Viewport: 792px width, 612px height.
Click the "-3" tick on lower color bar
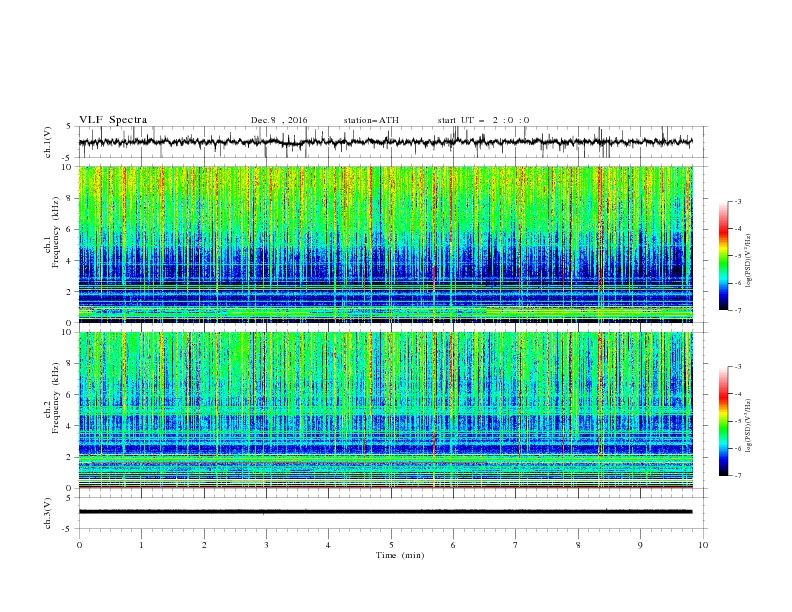click(738, 367)
